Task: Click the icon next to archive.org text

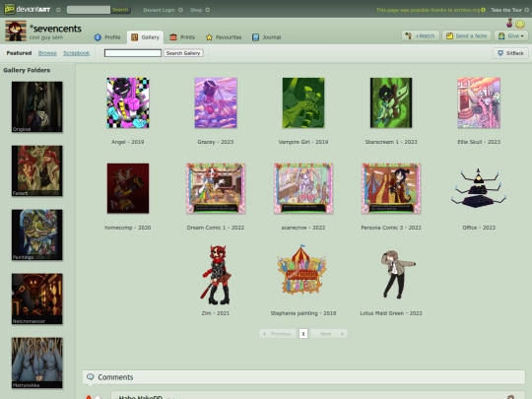Action: [x=483, y=10]
